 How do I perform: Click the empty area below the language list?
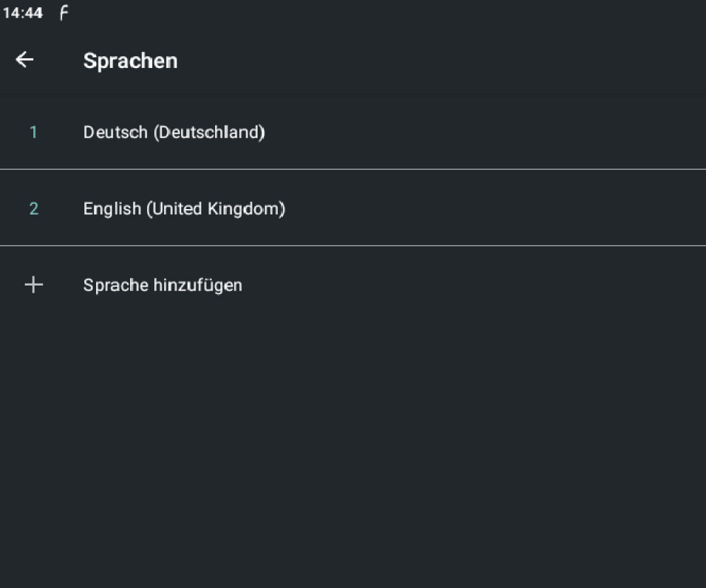353,444
